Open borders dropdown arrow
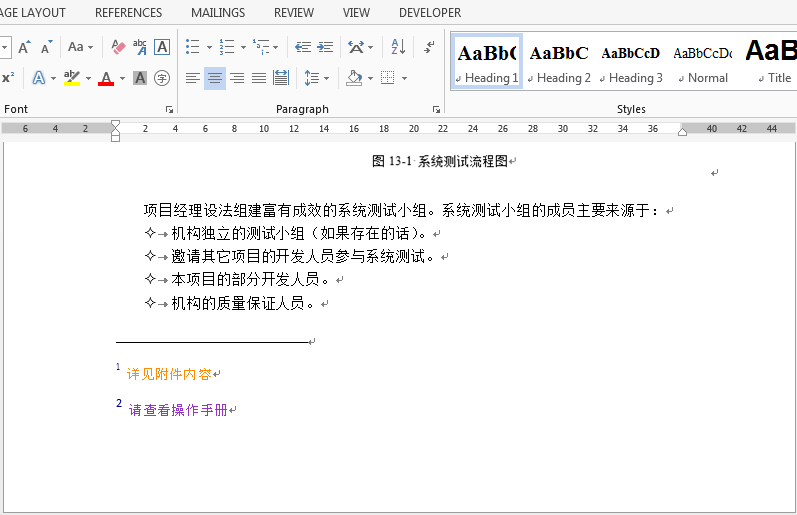The height and width of the screenshot is (515, 797). point(405,78)
